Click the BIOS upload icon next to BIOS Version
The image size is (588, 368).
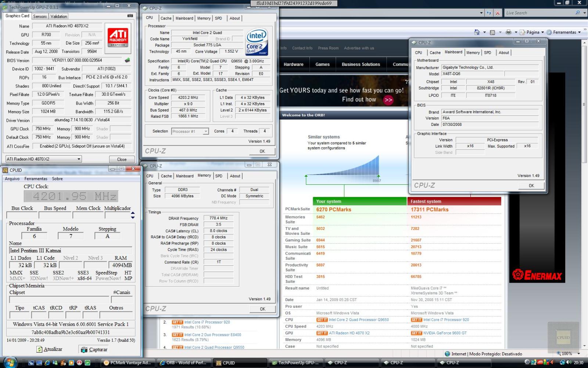[x=128, y=60]
